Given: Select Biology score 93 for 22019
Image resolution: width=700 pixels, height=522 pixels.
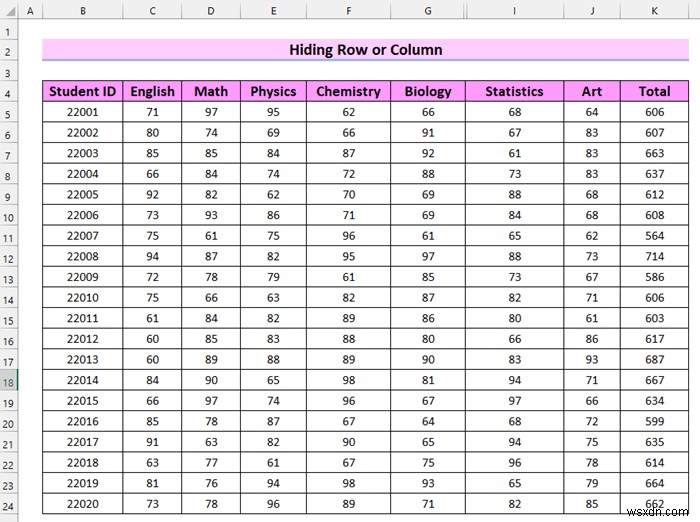Looking at the screenshot, I should (428, 483).
